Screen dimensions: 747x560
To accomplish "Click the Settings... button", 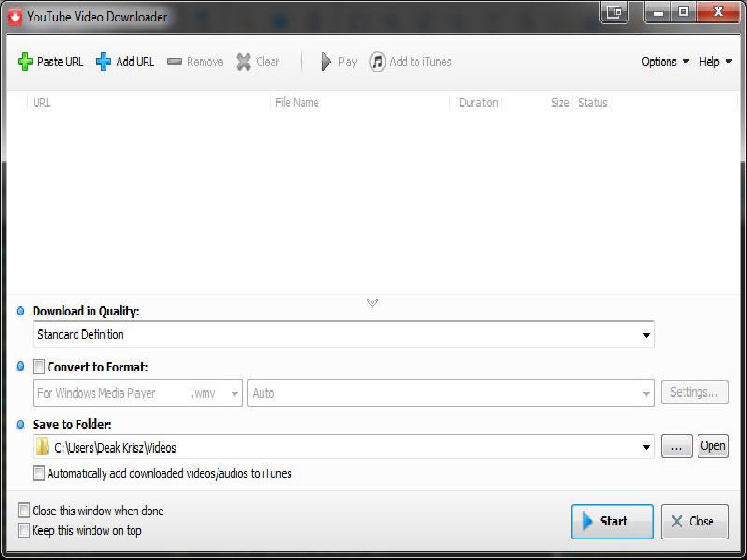I will 695,392.
